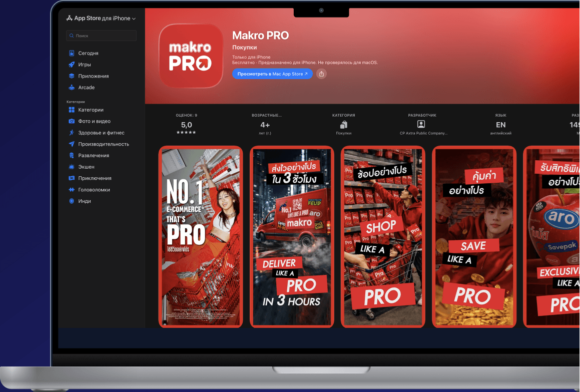Click the Игры rocket icon
580x392 pixels.
pos(72,65)
